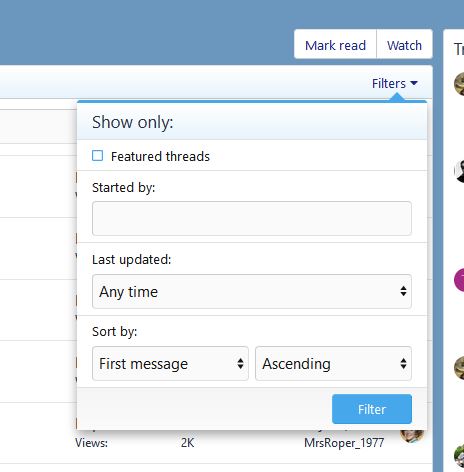Click the Mark read button
This screenshot has width=464, height=472.
[335, 45]
